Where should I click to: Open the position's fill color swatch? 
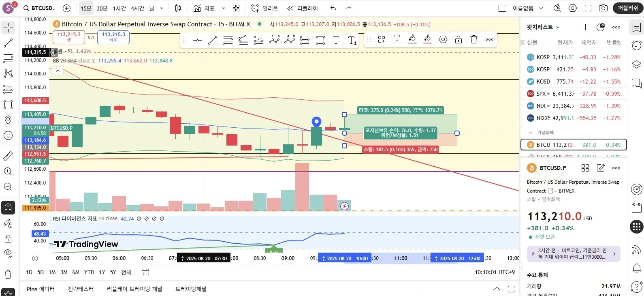(x=428, y=39)
